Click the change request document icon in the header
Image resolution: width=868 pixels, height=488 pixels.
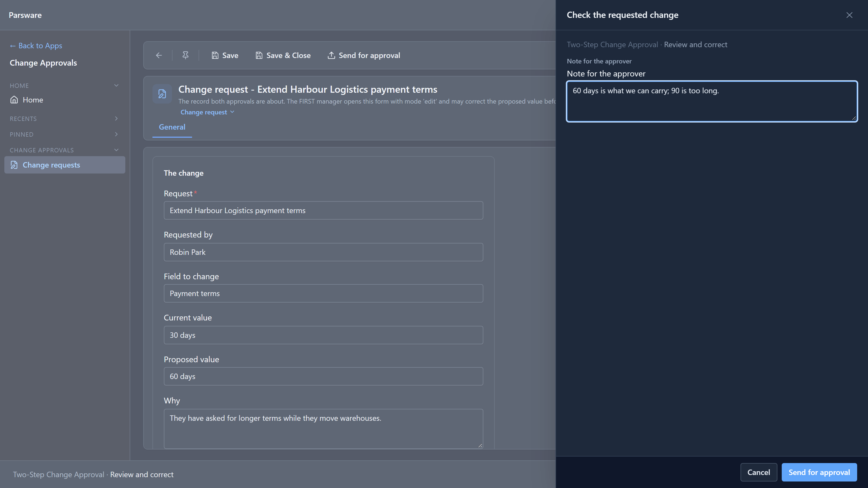point(162,94)
